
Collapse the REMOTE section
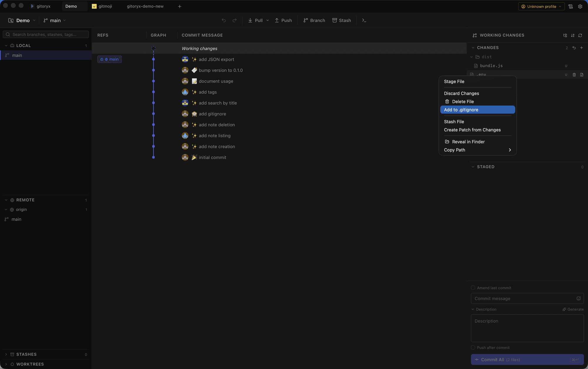click(6, 200)
